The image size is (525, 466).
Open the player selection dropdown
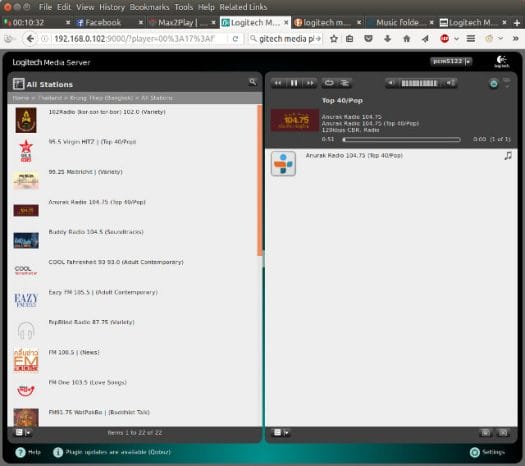click(x=451, y=61)
